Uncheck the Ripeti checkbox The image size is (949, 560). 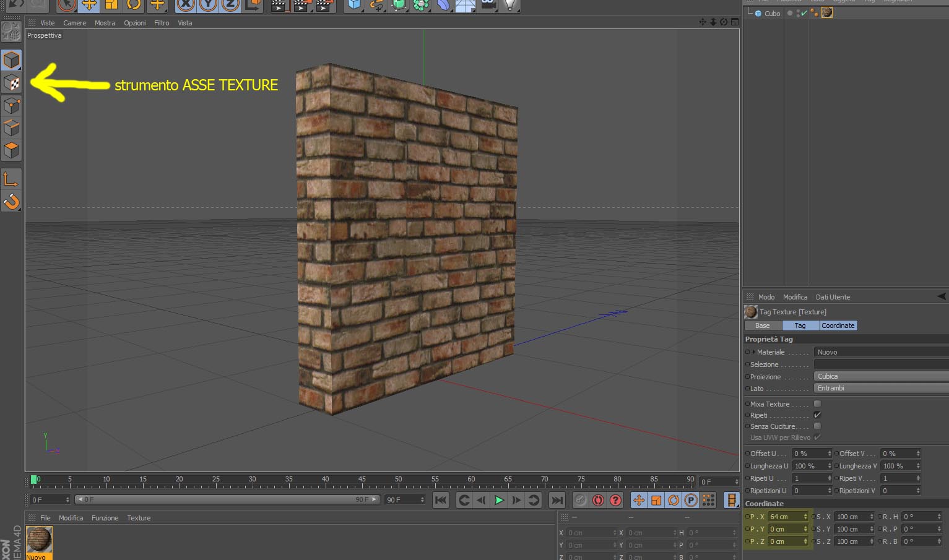[x=817, y=415]
